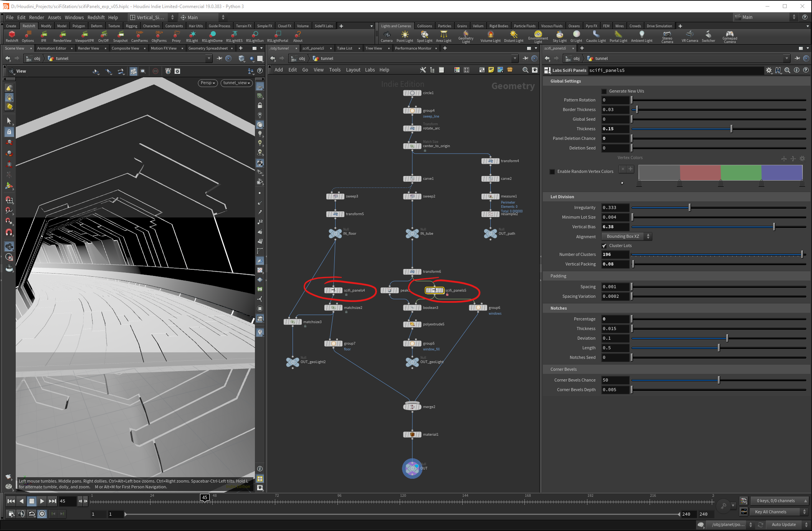Viewport: 812px width, 531px height.
Task: Jump to the first frame
Action: 11,501
